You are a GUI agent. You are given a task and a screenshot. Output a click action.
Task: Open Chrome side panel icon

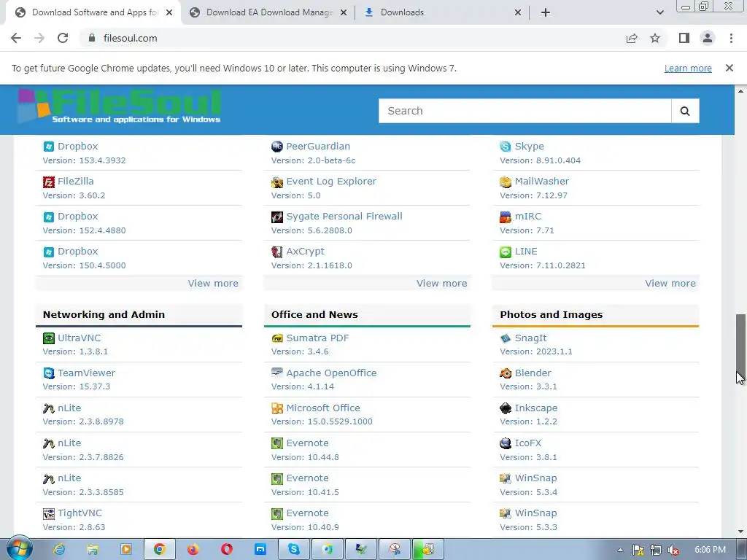click(x=684, y=38)
